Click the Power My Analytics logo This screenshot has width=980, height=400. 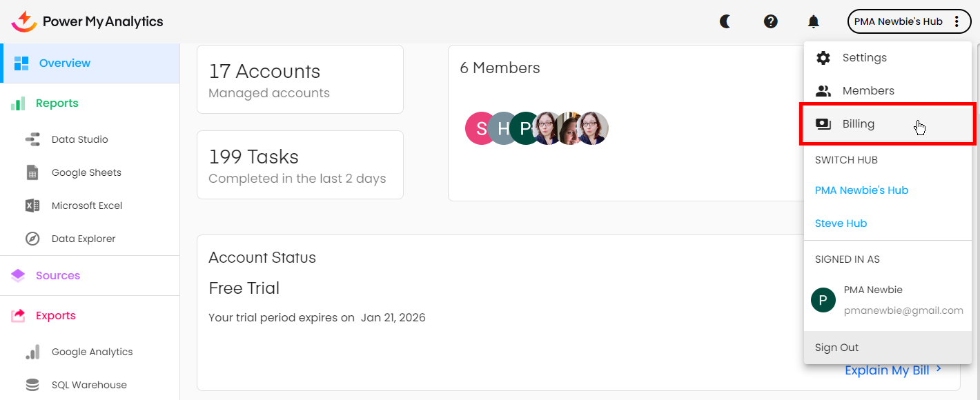point(88,21)
